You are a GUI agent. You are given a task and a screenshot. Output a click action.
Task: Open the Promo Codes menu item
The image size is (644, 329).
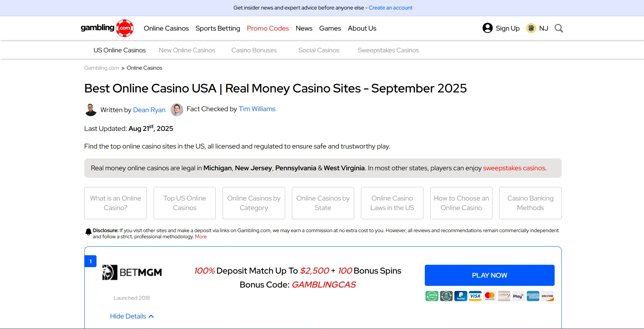click(267, 28)
